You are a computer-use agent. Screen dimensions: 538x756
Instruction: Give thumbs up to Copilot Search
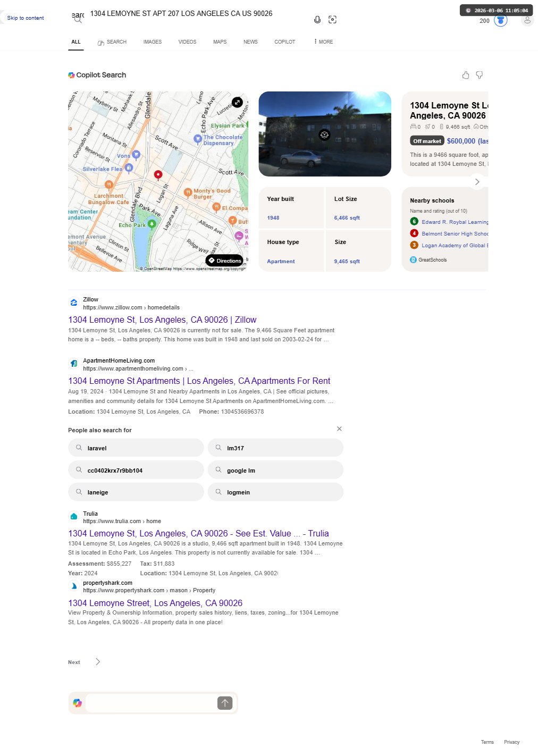pyautogui.click(x=466, y=75)
